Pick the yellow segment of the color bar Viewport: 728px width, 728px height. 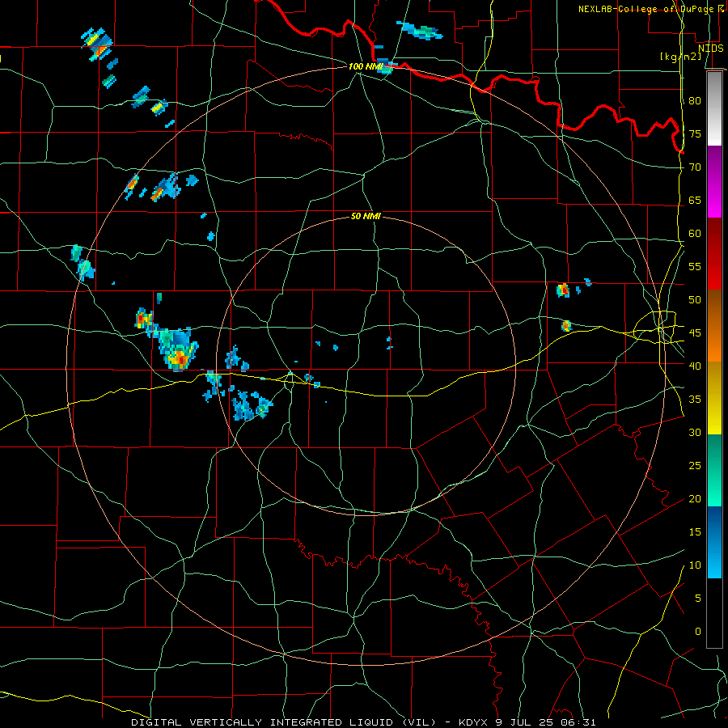714,398
